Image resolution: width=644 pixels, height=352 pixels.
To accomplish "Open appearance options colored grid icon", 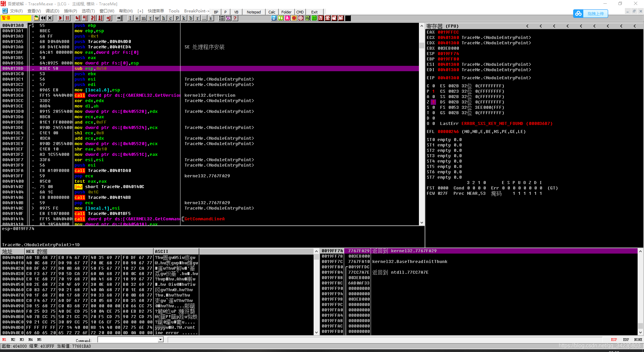I will point(228,18).
